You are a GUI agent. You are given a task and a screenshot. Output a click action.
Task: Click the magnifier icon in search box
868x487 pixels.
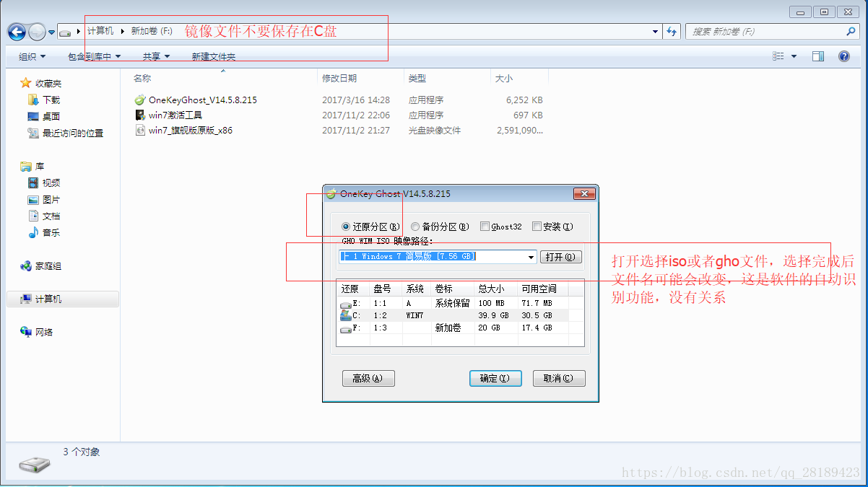click(x=851, y=32)
